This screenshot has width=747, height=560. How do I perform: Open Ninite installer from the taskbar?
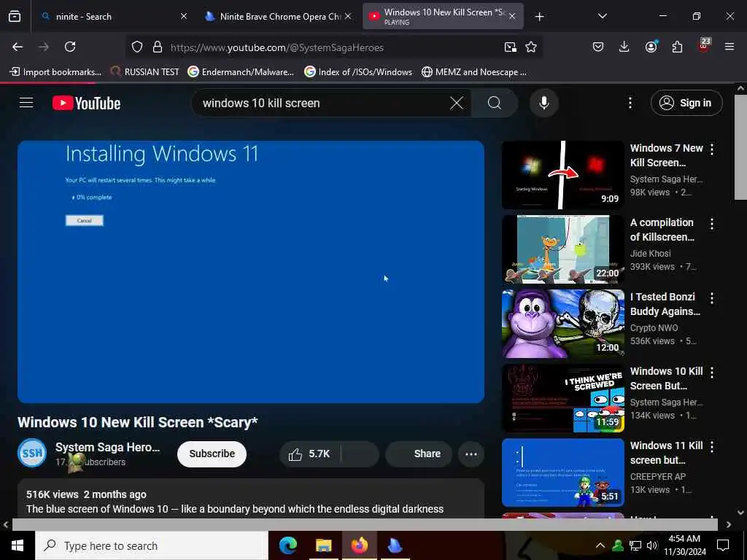coord(395,545)
